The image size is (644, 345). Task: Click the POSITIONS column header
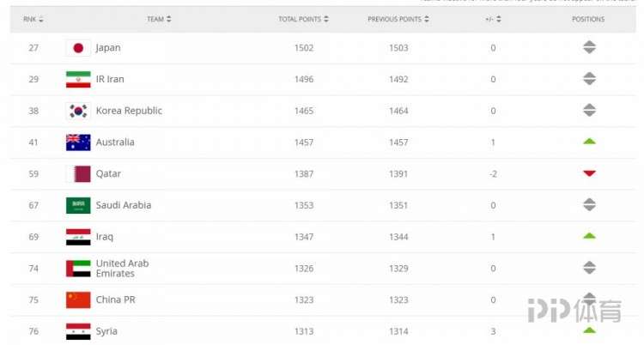588,19
